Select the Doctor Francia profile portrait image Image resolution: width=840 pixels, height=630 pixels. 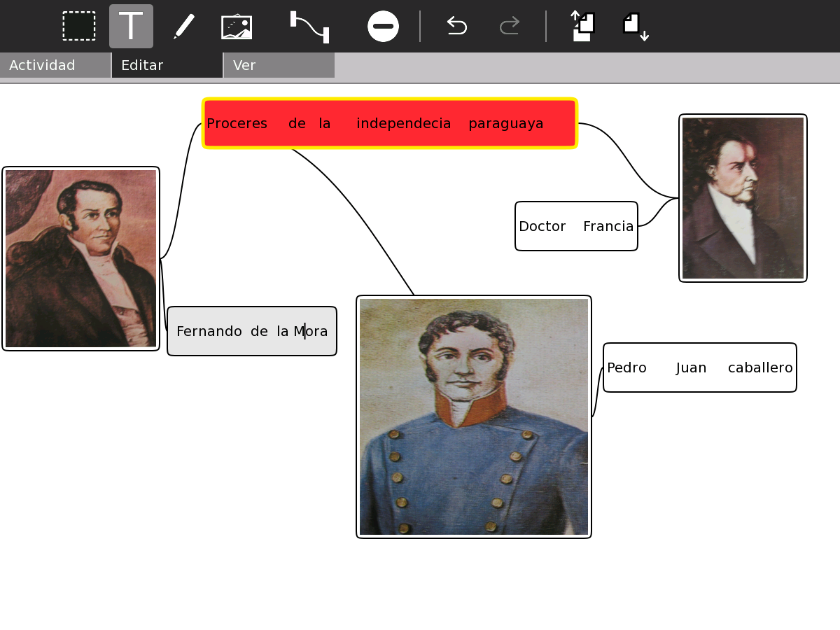pos(743,198)
